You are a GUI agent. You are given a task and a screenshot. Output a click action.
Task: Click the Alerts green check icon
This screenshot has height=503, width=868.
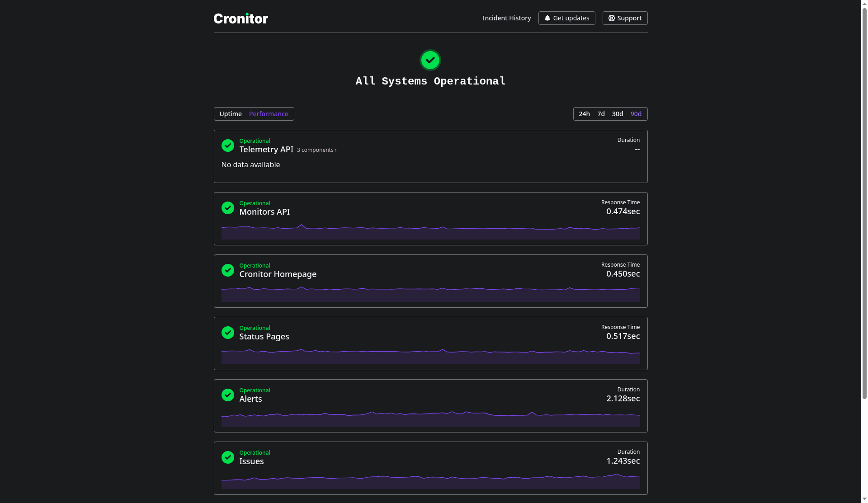[x=228, y=395]
